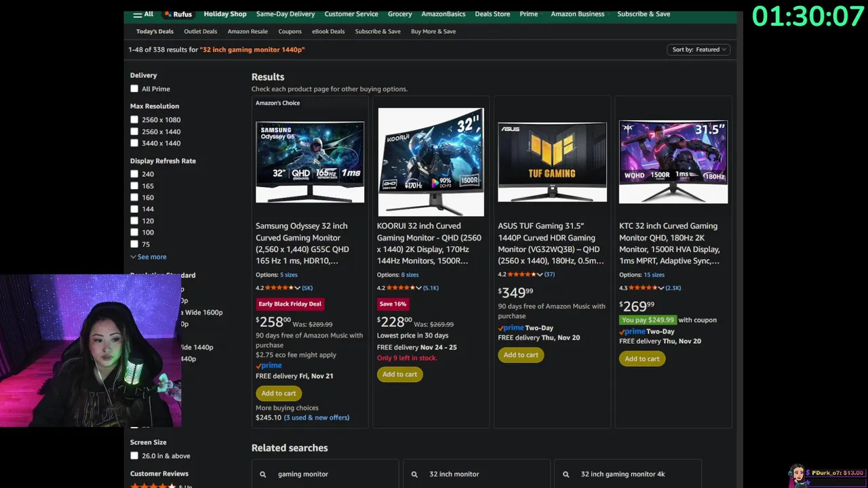Tick the 165 refresh rate checkbox

click(134, 186)
